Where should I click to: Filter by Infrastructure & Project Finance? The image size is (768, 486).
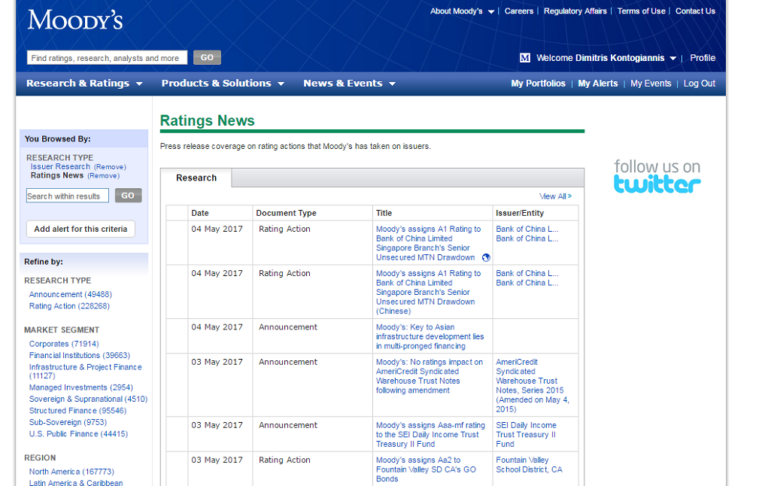click(85, 371)
